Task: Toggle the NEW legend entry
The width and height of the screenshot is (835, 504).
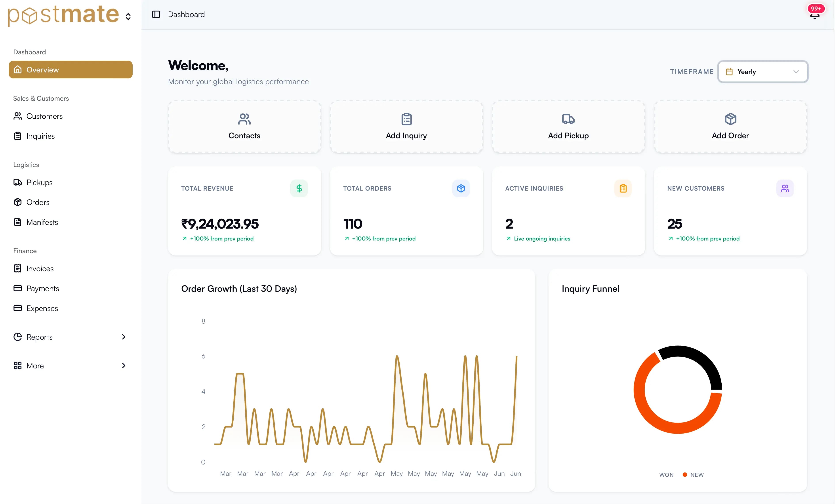Action: coord(693,475)
